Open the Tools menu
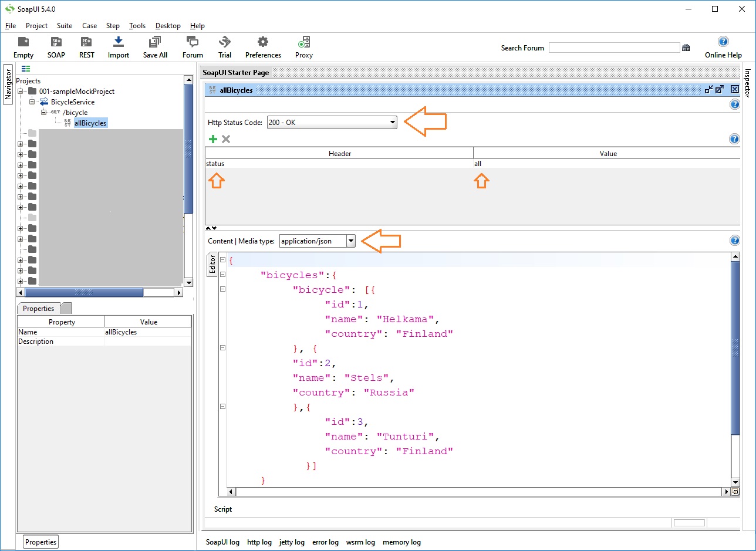 137,26
